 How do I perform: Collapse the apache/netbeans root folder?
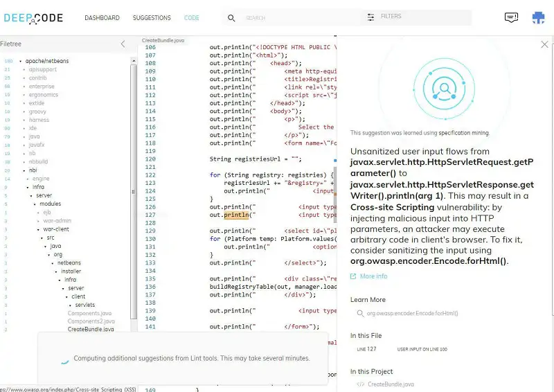pos(21,62)
